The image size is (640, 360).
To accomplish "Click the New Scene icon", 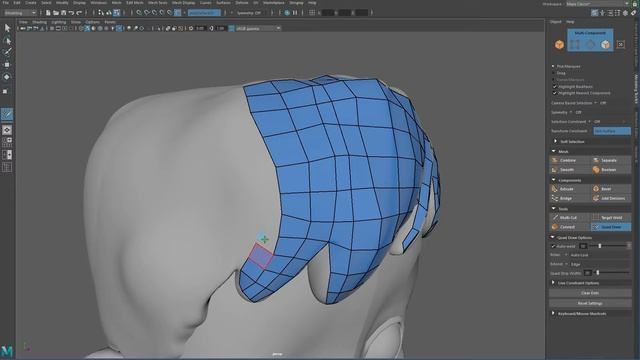I will (x=48, y=13).
